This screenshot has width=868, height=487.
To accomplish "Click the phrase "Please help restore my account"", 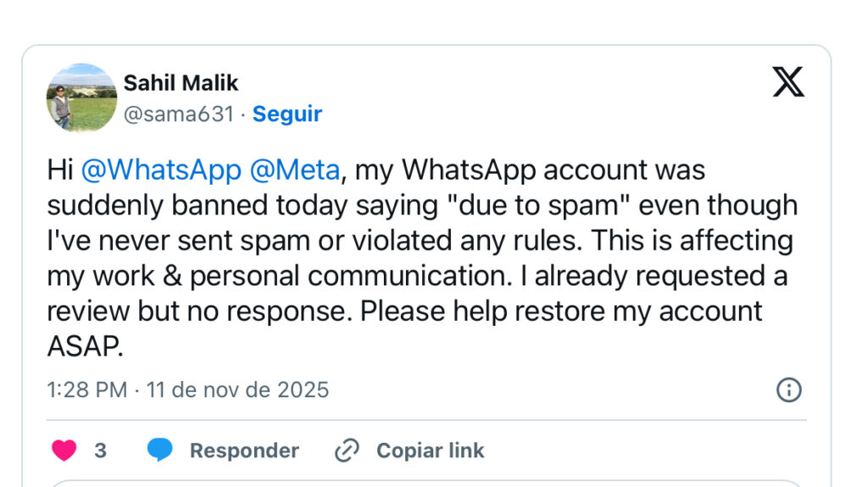I will tap(561, 311).
